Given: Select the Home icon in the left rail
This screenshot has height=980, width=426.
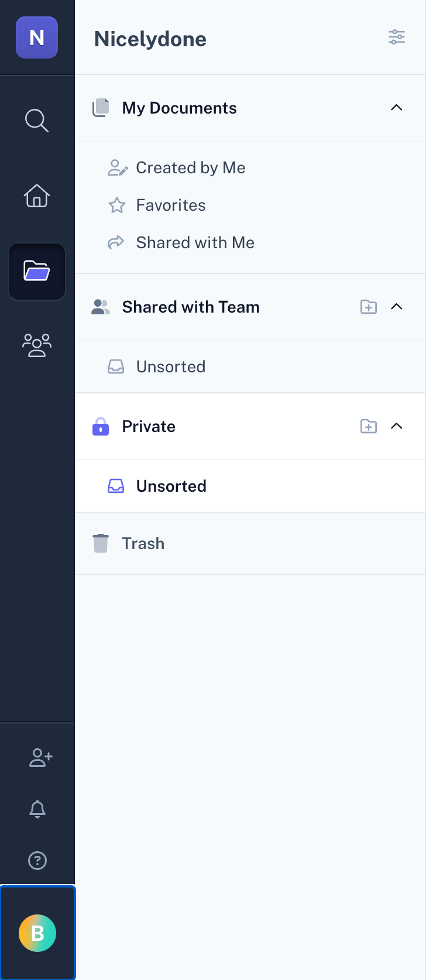Looking at the screenshot, I should (x=37, y=196).
